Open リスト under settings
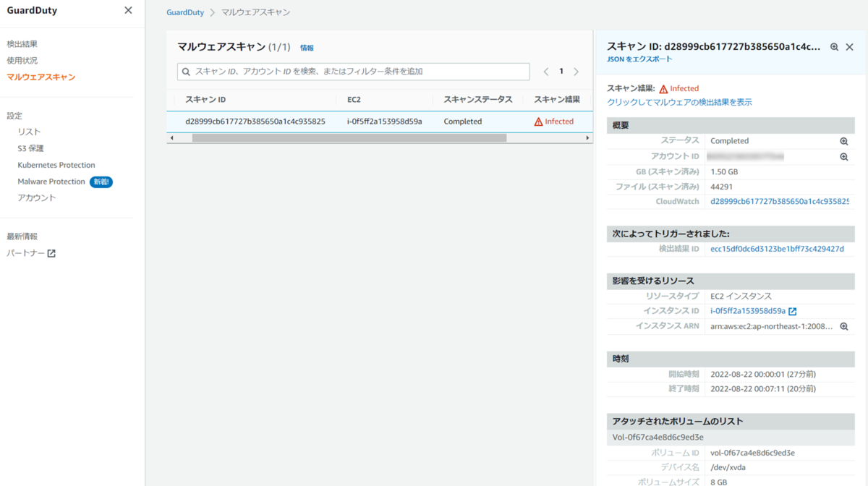This screenshot has width=868, height=486. click(x=29, y=132)
